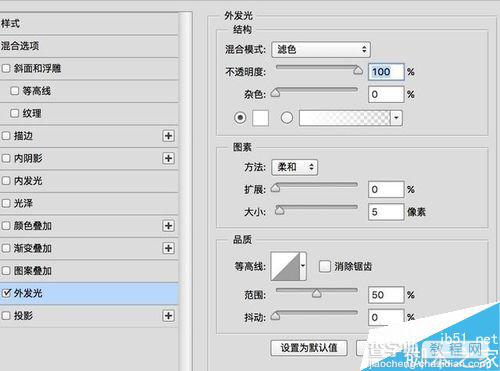Screen dimensions: 500x371
Task: Click the Spread (扩展) slider handle
Action: (275, 188)
